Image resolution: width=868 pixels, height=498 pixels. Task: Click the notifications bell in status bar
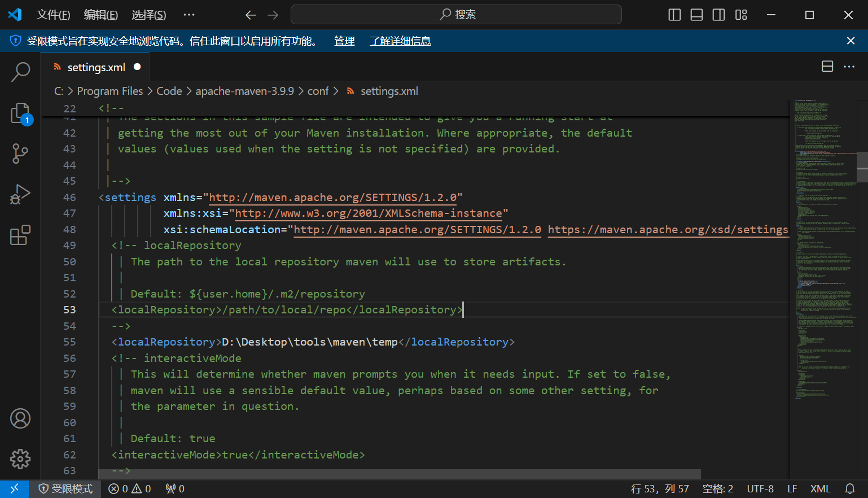click(849, 488)
